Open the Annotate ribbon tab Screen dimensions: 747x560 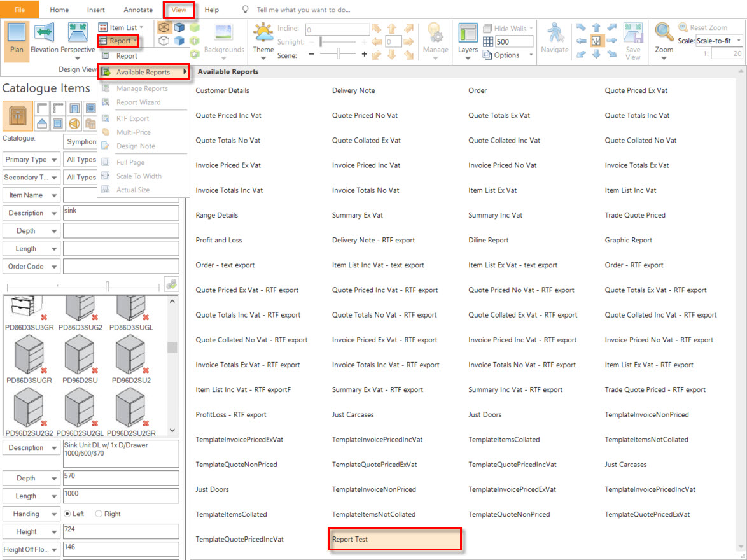138,10
